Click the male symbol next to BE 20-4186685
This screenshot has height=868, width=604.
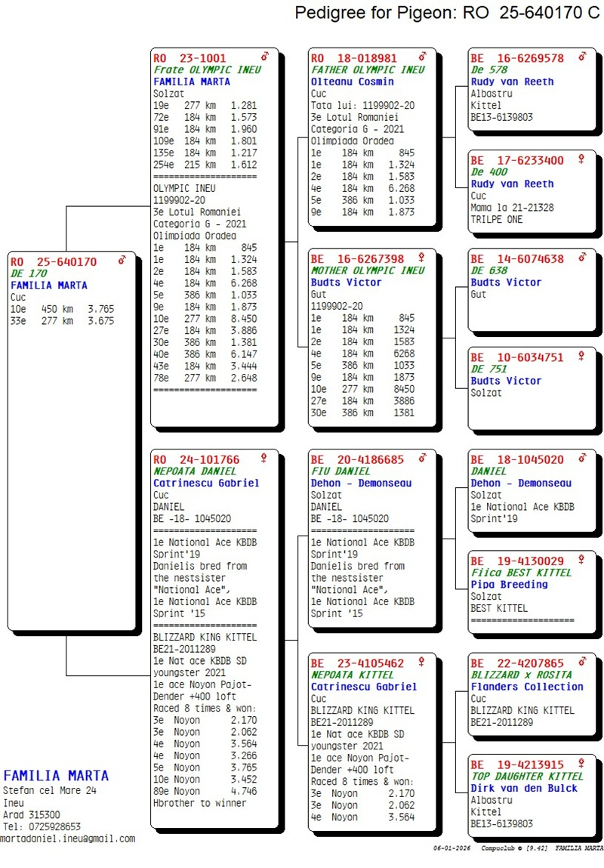pos(423,458)
